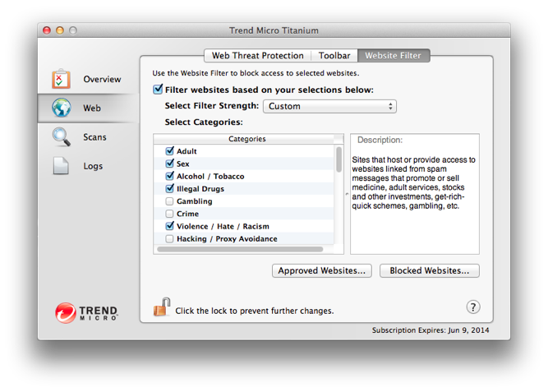The image size is (548, 392).
Task: Uncheck the Adult category
Action: pos(169,150)
